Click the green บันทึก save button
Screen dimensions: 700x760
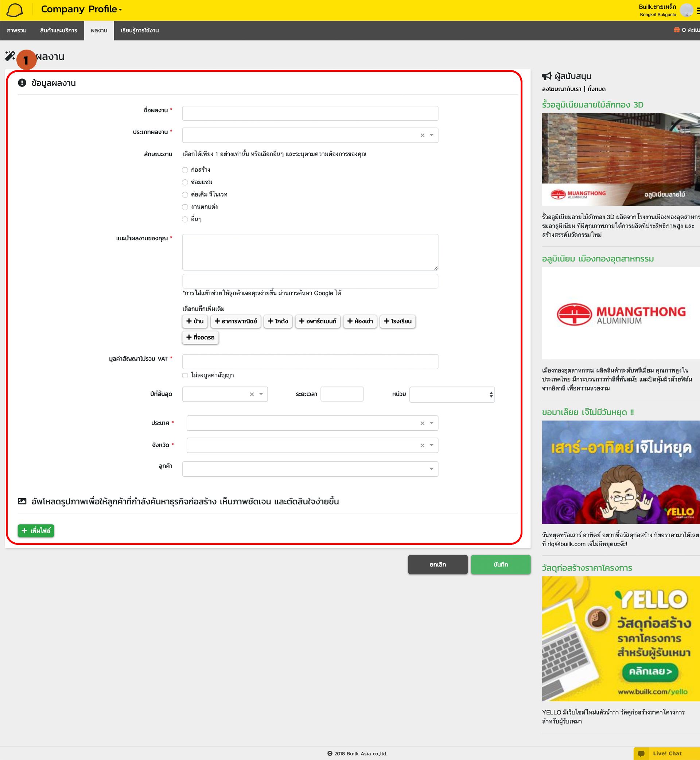[501, 565]
